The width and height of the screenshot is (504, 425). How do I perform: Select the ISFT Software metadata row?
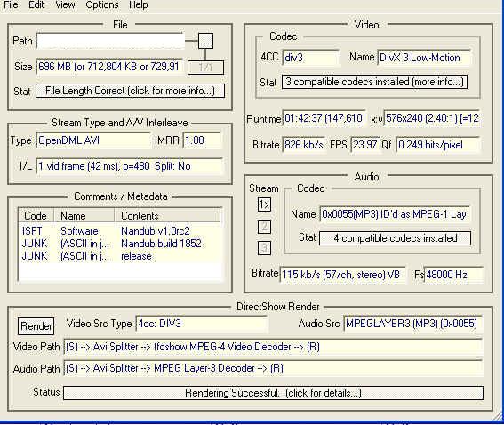click(121, 231)
